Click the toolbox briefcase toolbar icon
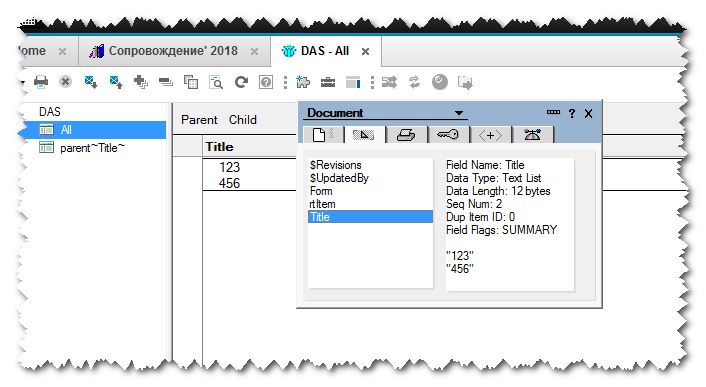706x387 pixels. click(328, 82)
